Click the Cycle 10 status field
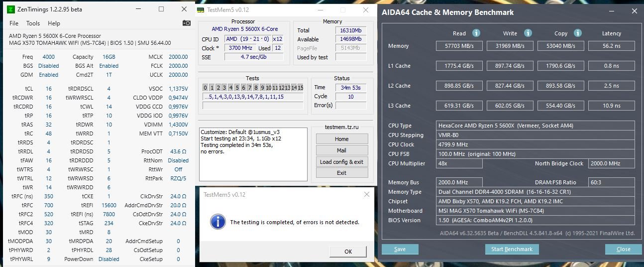Screen dimensions: 644x267 coord(351,96)
